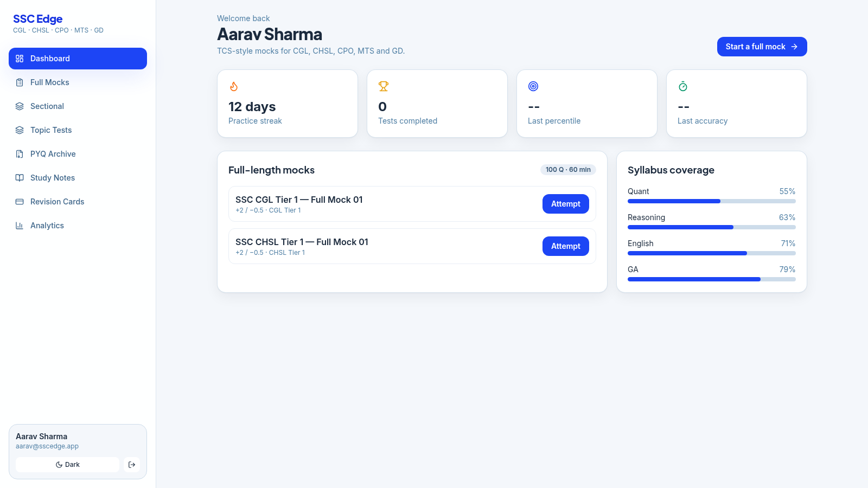
Task: Click the Dashboard grid icon in sidebar
Action: pyautogui.click(x=20, y=59)
